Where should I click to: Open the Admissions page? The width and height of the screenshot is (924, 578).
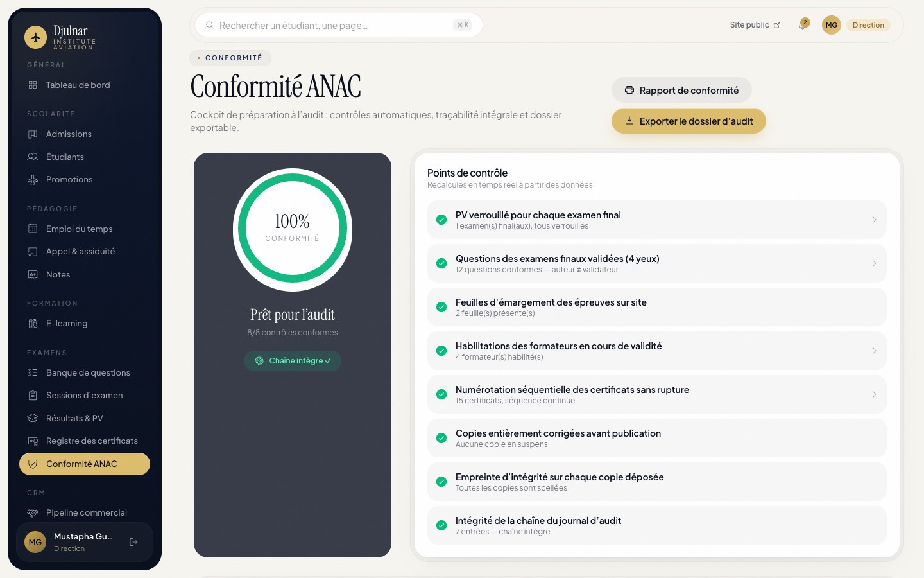tap(85, 134)
